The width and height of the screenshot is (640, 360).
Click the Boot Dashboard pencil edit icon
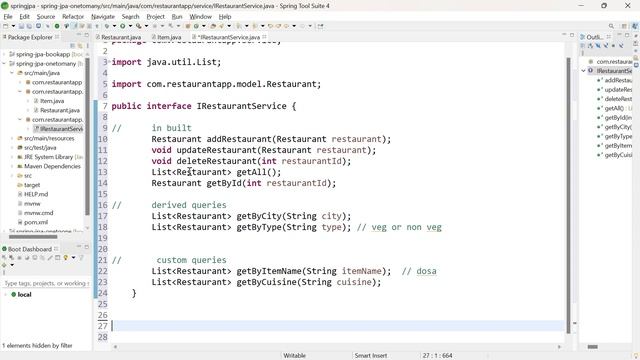(50, 258)
